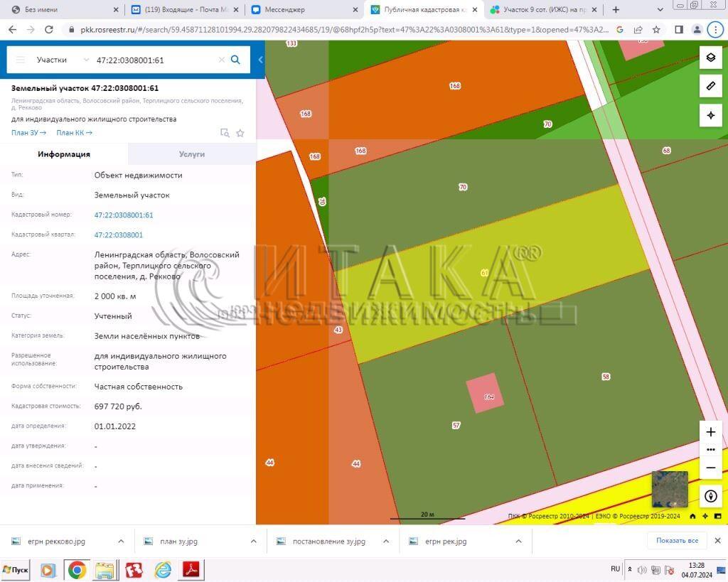The height and width of the screenshot is (582, 728).
Task: Open a new browser tab
Action: pos(616,9)
